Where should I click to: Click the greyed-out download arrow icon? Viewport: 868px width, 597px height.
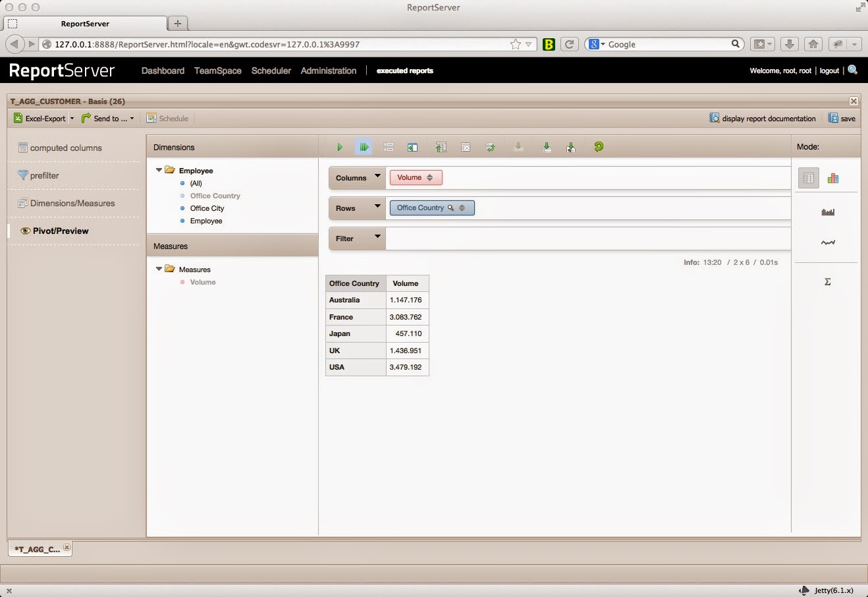[x=518, y=147]
